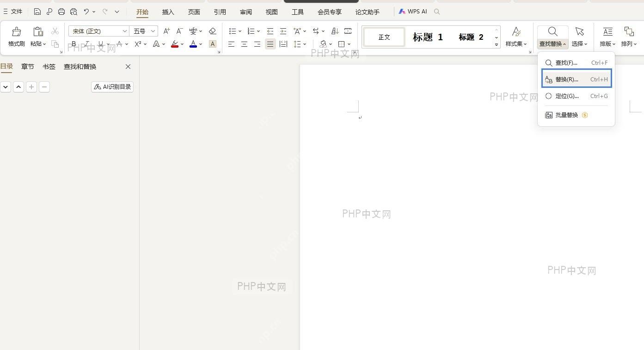The width and height of the screenshot is (644, 350).
Task: Click the search magnifier beside WPS AI
Action: pyautogui.click(x=437, y=12)
